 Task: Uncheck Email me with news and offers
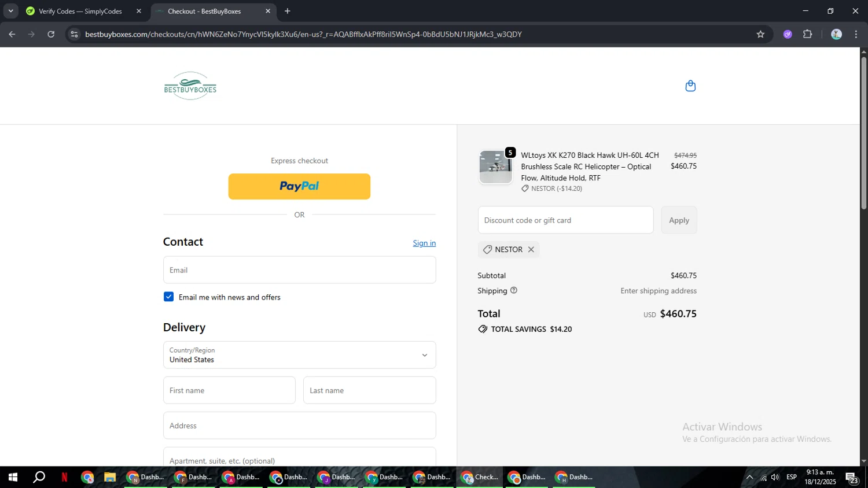coord(168,297)
